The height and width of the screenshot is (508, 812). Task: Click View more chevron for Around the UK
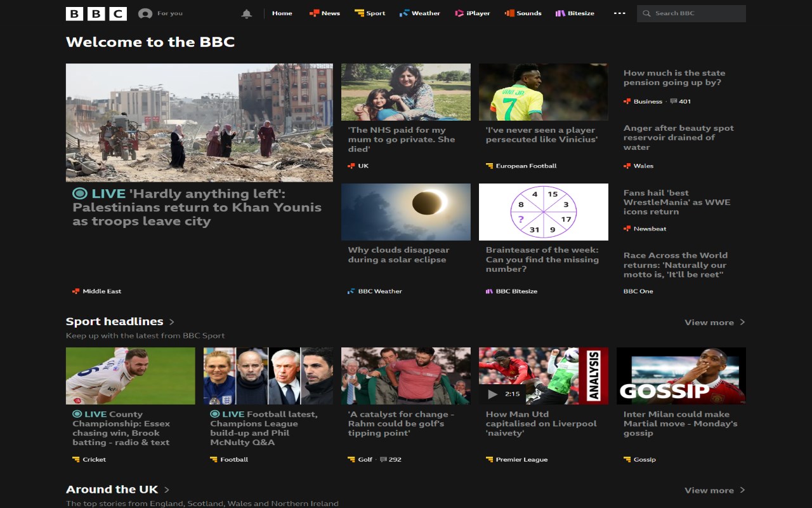coord(743,490)
